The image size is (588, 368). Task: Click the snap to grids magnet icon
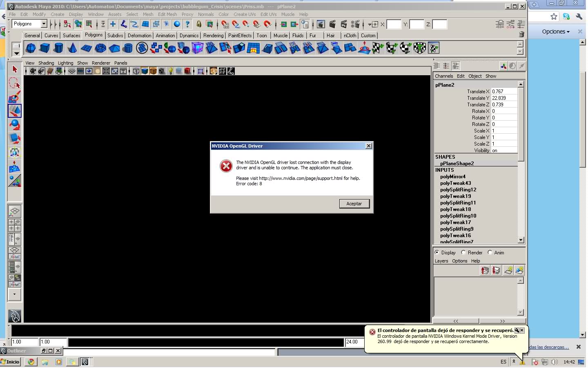tap(225, 25)
